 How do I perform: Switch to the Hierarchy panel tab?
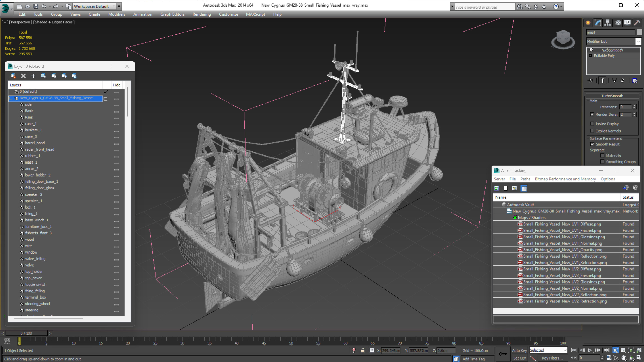[607, 23]
